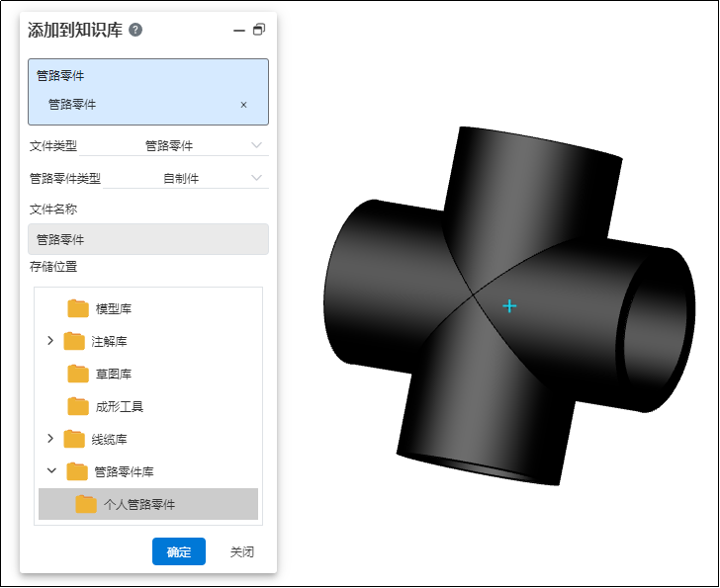
Task: Click the 确定 button
Action: pos(178,551)
